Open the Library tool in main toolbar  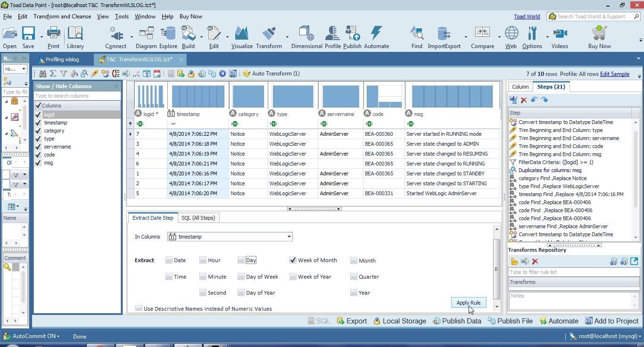click(x=75, y=38)
